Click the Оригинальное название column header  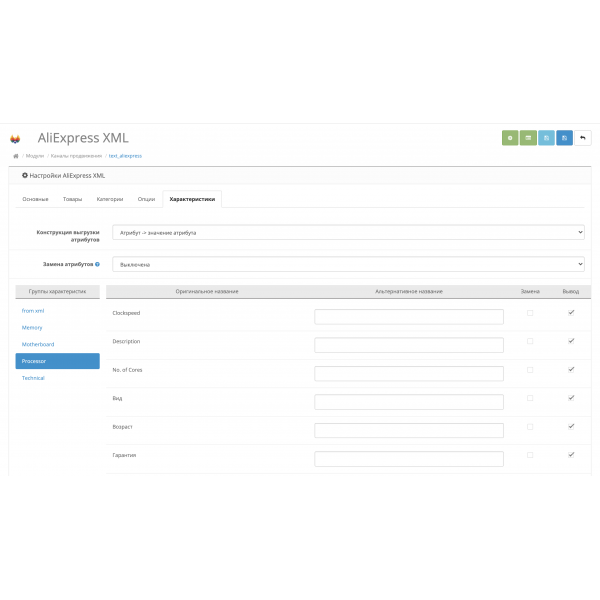207,291
